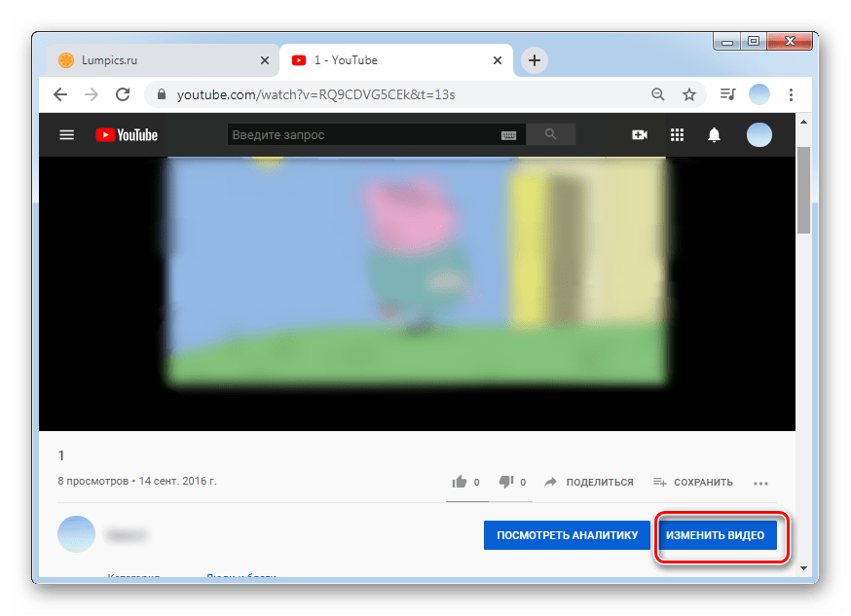The width and height of the screenshot is (851, 616).
Task: Click the ПОСМОТРЕТЬ АНАЛИТИКУ button
Action: pyautogui.click(x=567, y=535)
